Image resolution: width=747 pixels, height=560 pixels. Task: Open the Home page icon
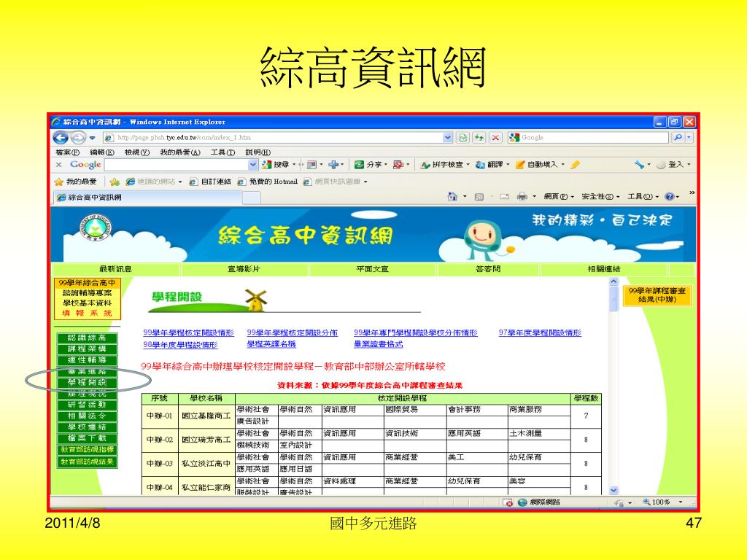(x=452, y=197)
